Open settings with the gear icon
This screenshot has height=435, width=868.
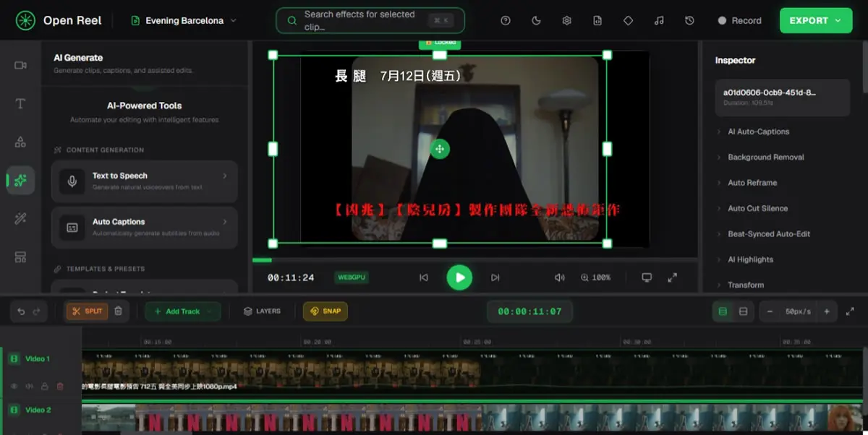[x=567, y=20]
